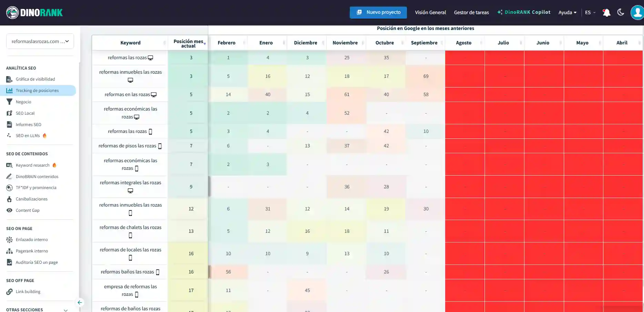Open the ES language selector
The image size is (644, 312).
[x=590, y=13]
